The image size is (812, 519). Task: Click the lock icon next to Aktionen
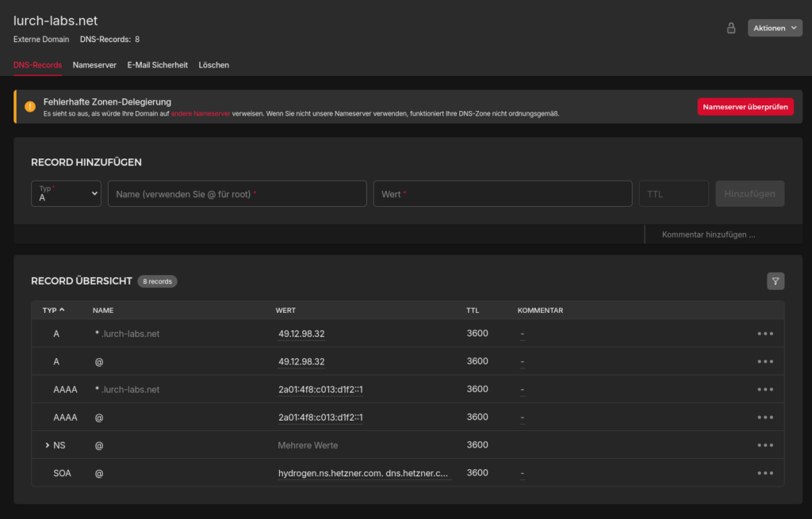pos(731,28)
